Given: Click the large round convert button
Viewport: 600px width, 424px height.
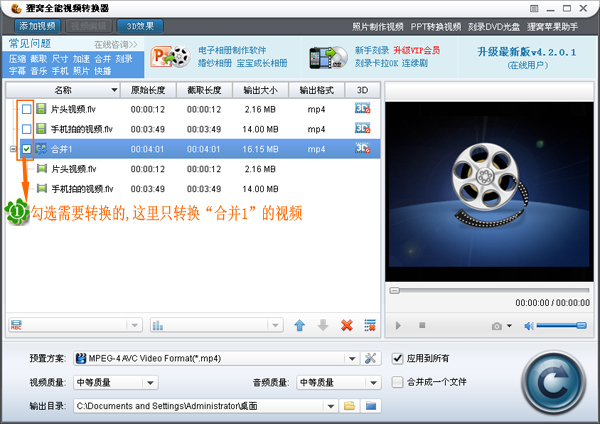Looking at the screenshot, I should (553, 383).
